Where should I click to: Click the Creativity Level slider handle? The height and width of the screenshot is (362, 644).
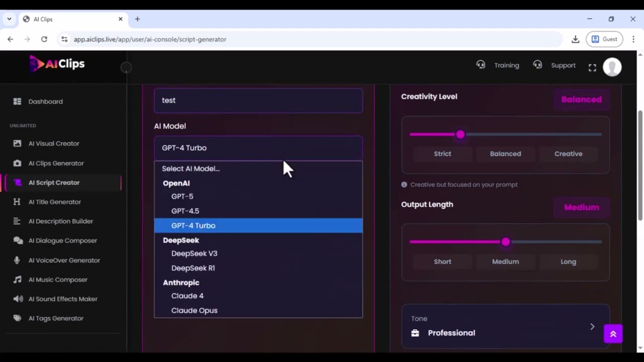pyautogui.click(x=460, y=134)
